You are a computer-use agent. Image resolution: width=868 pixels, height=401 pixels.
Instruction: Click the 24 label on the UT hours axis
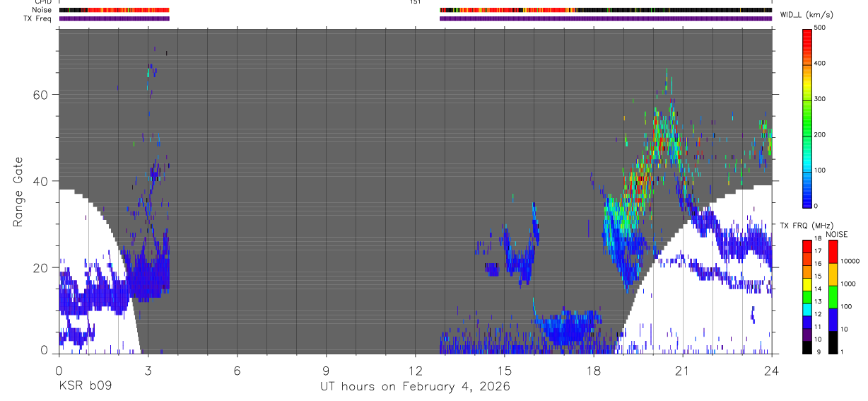click(771, 371)
